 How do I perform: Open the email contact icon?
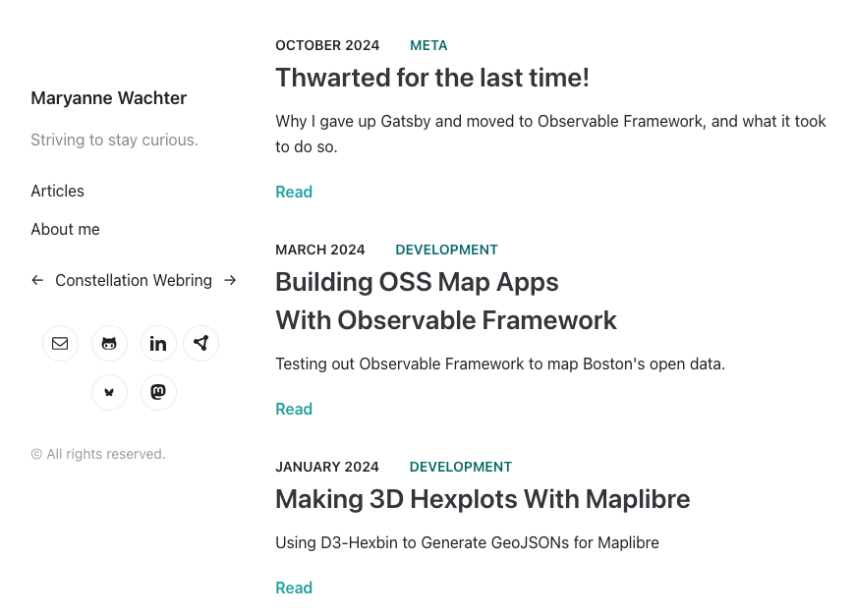point(60,343)
